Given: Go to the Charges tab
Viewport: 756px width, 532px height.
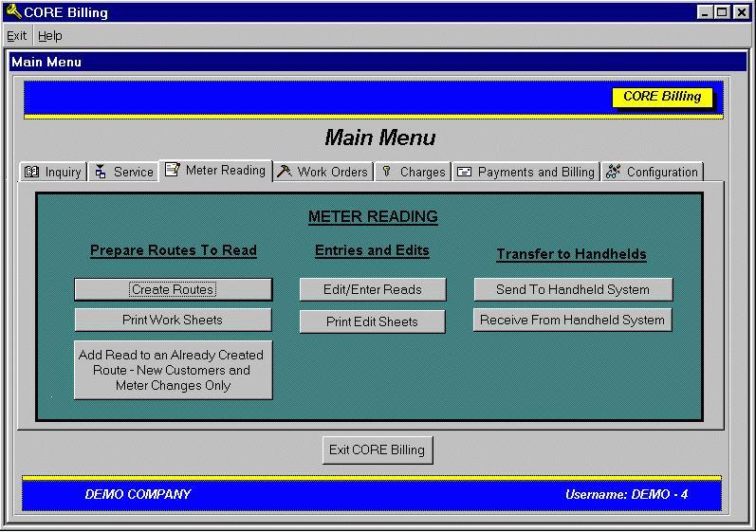Looking at the screenshot, I should click(x=414, y=172).
